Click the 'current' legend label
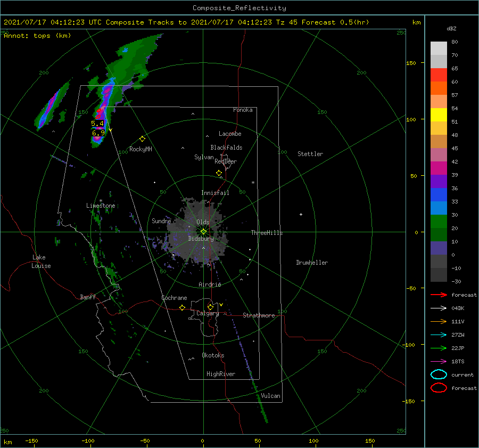The width and height of the screenshot is (479, 448). click(463, 374)
